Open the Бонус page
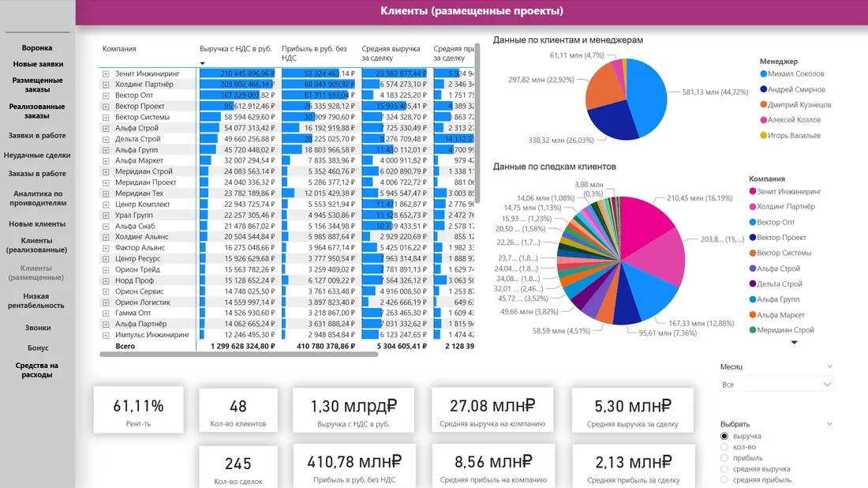 point(38,348)
